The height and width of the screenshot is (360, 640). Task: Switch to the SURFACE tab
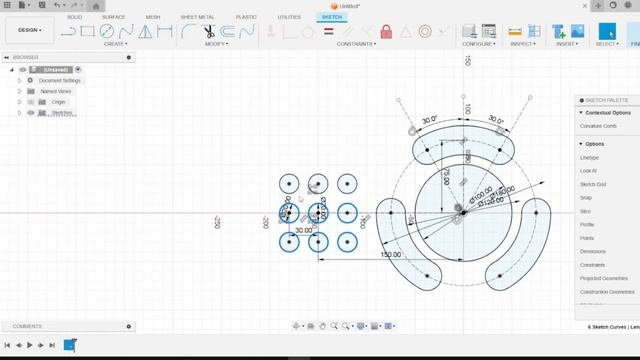click(x=113, y=17)
